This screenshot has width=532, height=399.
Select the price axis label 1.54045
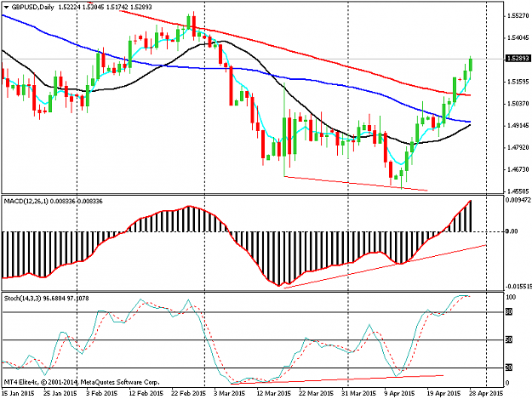click(x=518, y=37)
